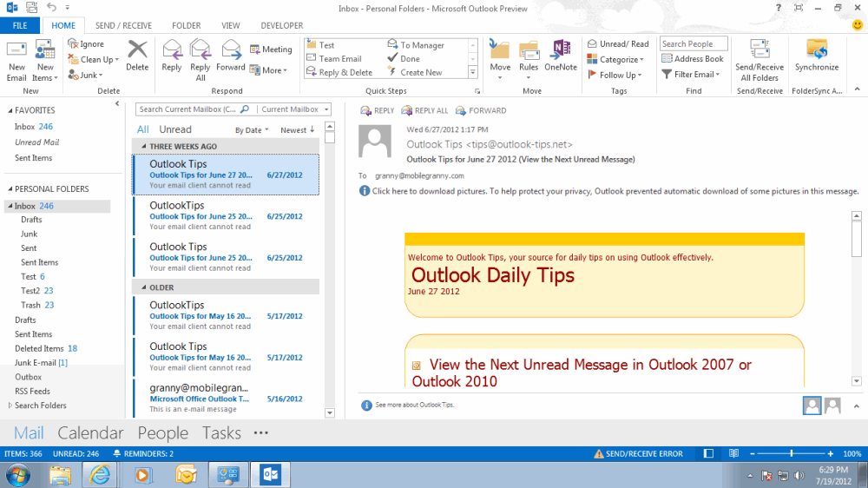Switch to the DEVELOPER tab

(282, 25)
